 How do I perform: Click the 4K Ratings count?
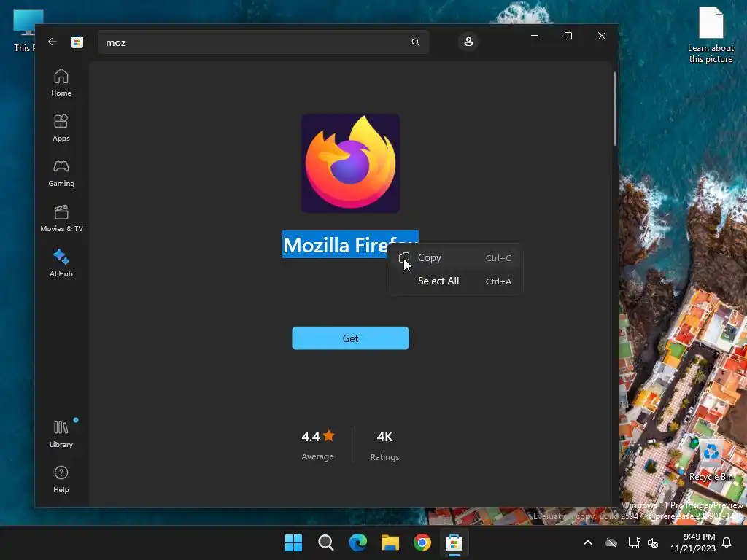(x=384, y=446)
